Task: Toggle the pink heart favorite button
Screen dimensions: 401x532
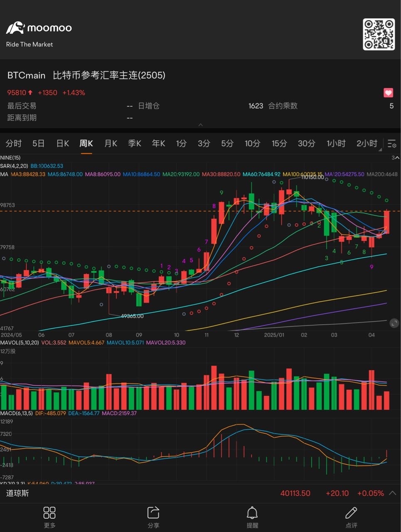Action: point(388,93)
